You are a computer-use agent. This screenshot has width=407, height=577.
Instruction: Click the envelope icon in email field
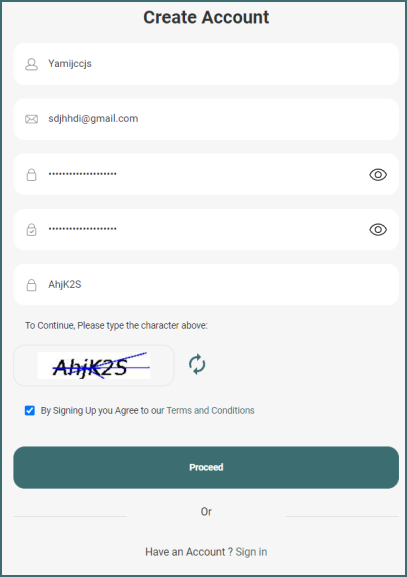(31, 119)
